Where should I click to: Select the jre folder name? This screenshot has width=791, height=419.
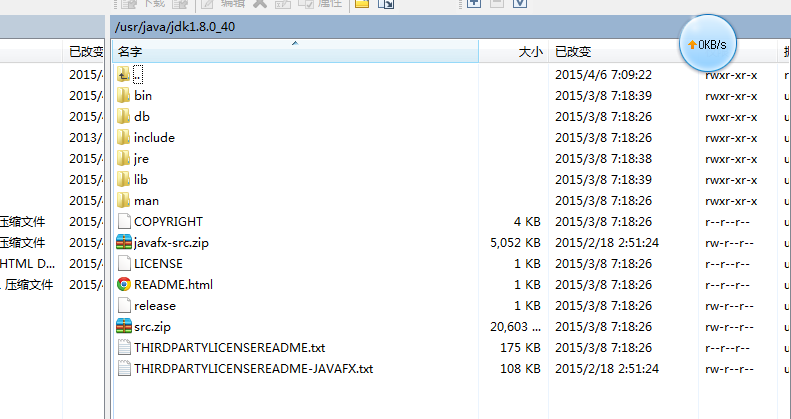point(141,159)
